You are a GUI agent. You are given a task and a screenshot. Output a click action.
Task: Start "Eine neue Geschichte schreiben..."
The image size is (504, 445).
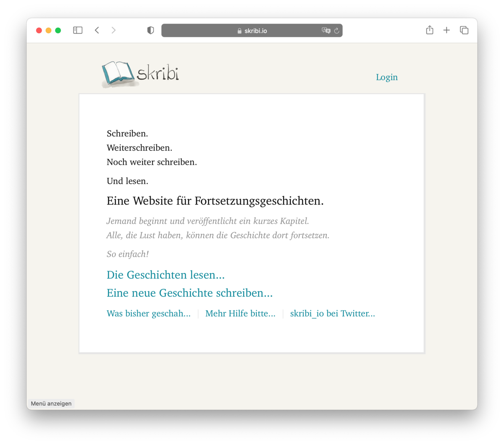tap(189, 293)
